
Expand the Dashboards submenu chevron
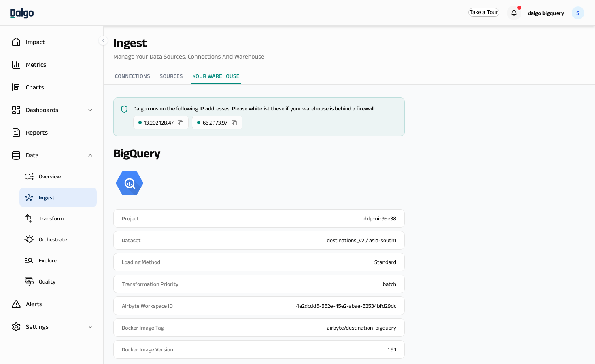(90, 110)
